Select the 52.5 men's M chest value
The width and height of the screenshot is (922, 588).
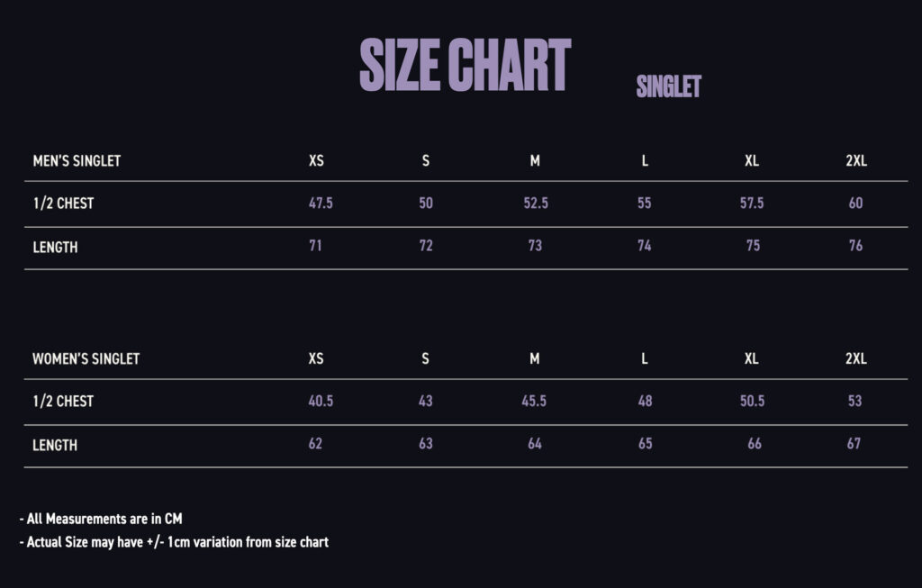pos(536,204)
